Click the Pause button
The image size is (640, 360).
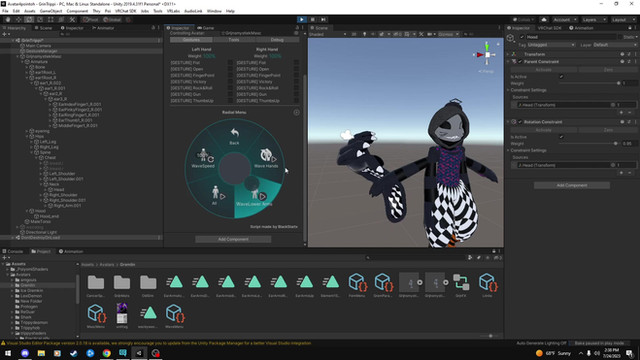[x=312, y=19]
